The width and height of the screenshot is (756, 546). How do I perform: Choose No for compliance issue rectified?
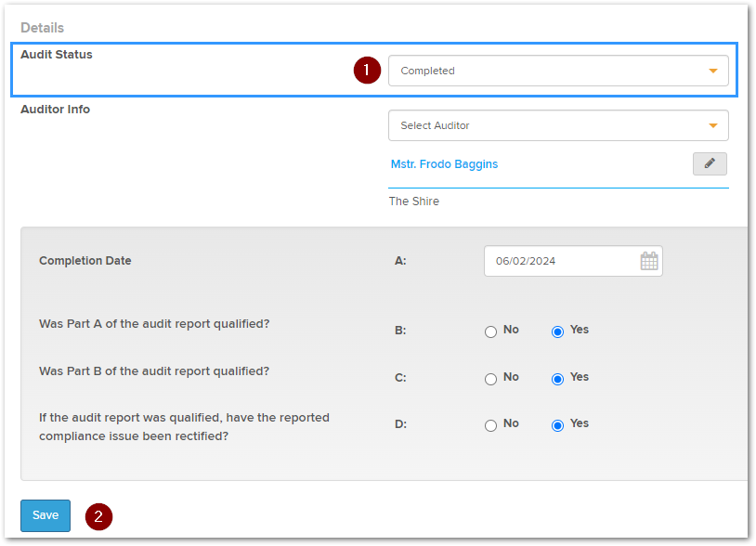click(x=491, y=425)
